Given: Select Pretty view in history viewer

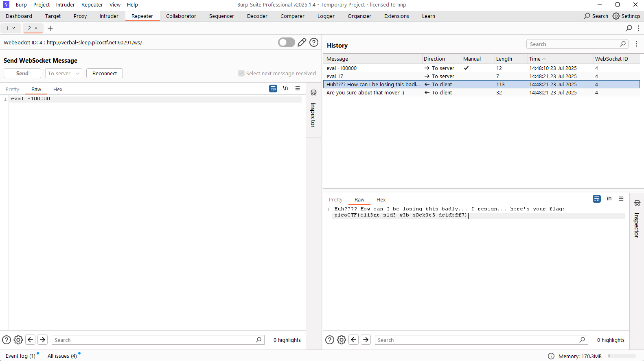Looking at the screenshot, I should click(x=336, y=199).
